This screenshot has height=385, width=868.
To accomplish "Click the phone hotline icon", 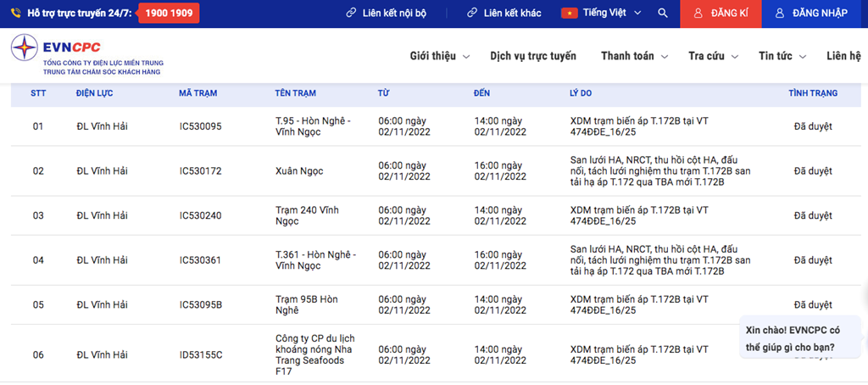I will click(16, 14).
